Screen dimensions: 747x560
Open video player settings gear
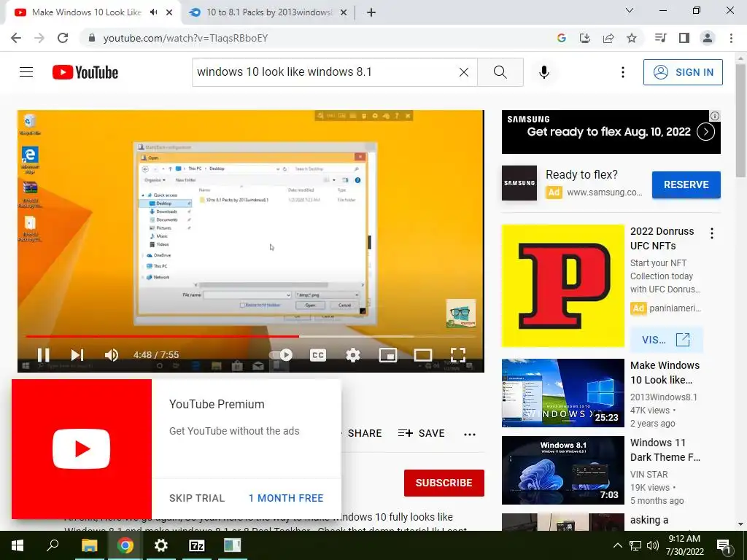[x=352, y=355]
